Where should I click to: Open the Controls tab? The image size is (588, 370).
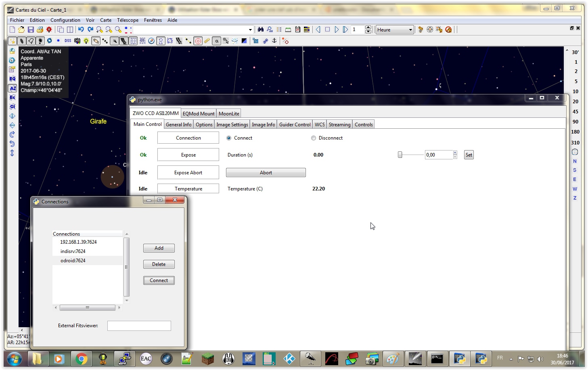pyautogui.click(x=364, y=125)
